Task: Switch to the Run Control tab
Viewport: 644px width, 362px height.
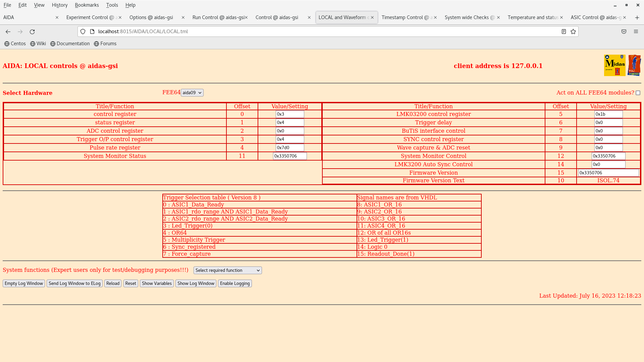Action: click(218, 17)
